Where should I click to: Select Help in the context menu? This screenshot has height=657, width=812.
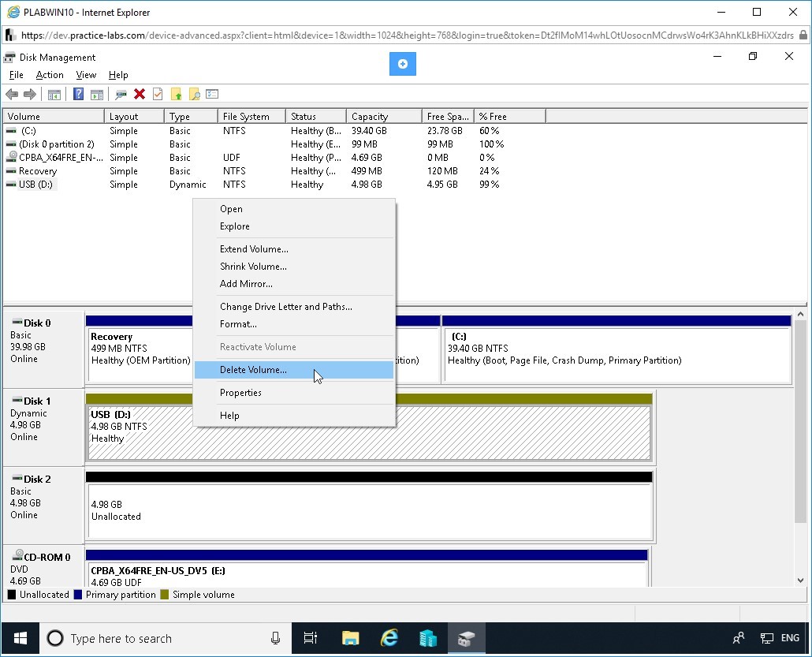pos(294,416)
